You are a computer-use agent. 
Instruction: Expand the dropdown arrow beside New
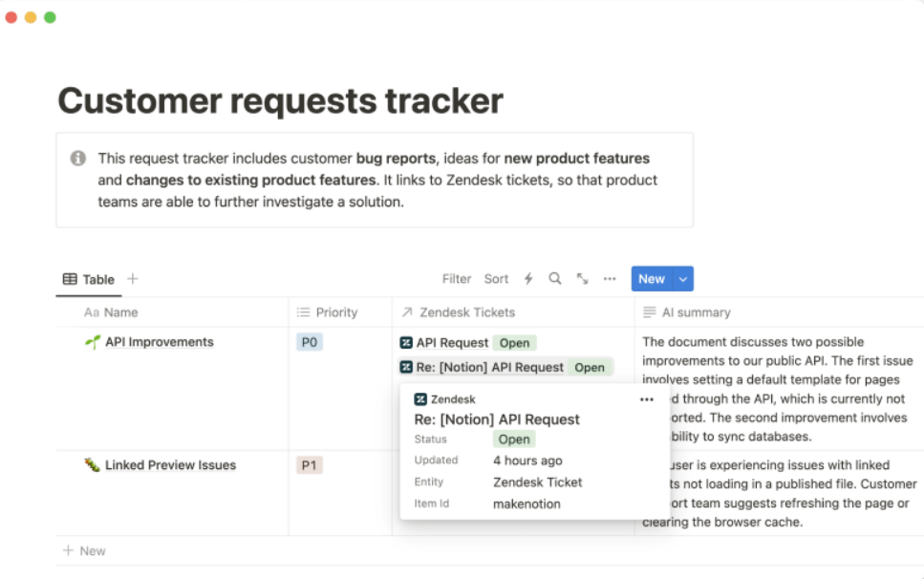683,279
